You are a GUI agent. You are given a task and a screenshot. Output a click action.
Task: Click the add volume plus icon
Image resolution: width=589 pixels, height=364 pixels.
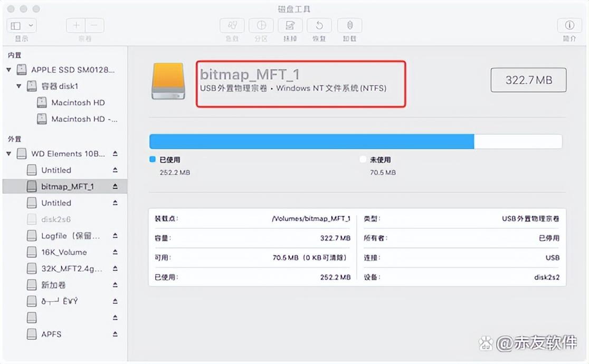[75, 25]
